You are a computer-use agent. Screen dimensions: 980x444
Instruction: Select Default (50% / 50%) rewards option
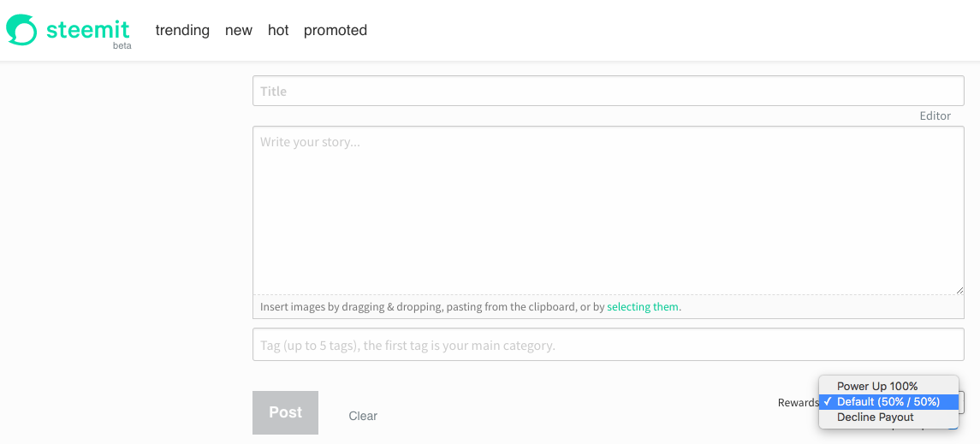(x=888, y=401)
